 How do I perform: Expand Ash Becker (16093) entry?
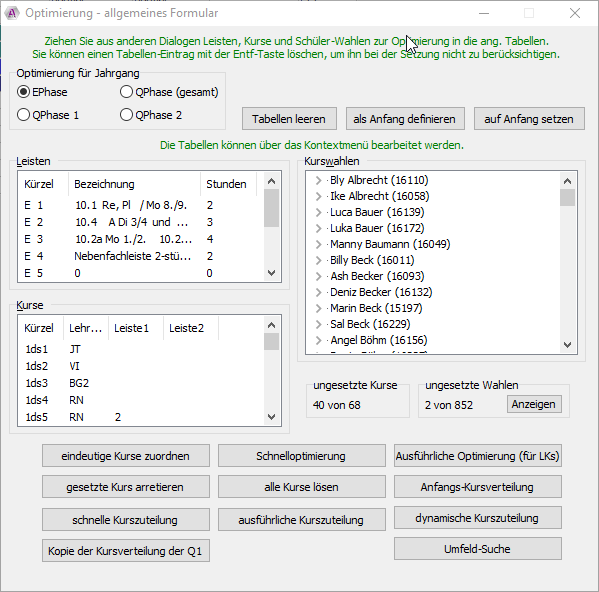point(319,276)
